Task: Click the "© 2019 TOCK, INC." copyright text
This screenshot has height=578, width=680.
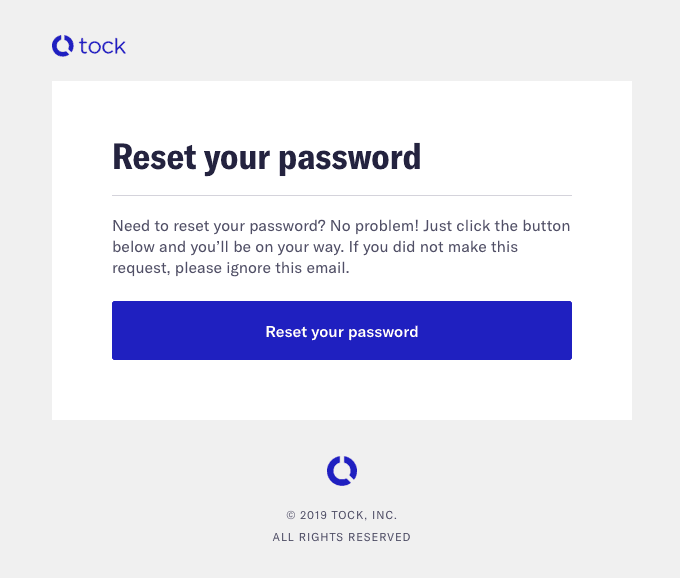Action: point(341,515)
